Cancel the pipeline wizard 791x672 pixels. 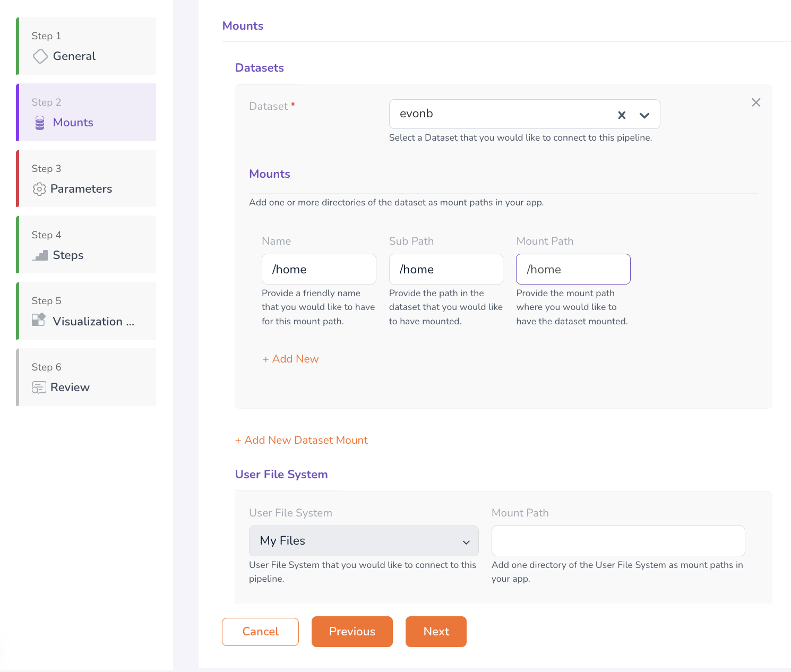pyautogui.click(x=260, y=632)
